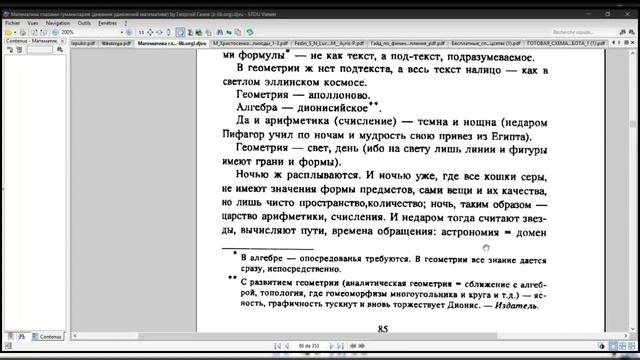Open the Vues menu
Screen dimensions: 640x360
pyautogui.click(x=33, y=23)
